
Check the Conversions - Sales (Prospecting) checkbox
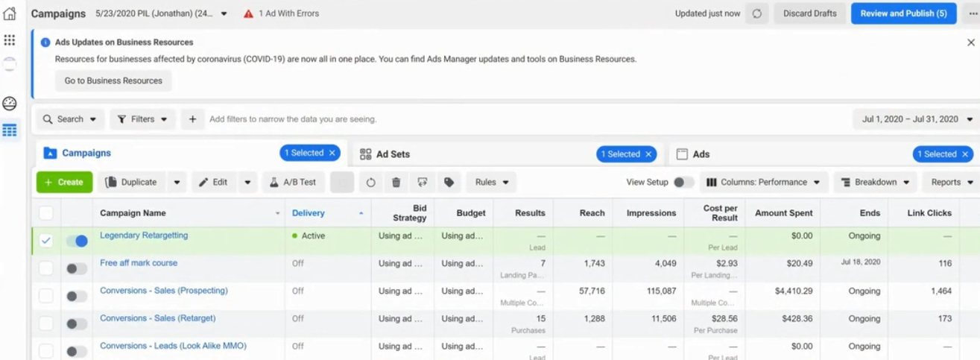coord(46,296)
